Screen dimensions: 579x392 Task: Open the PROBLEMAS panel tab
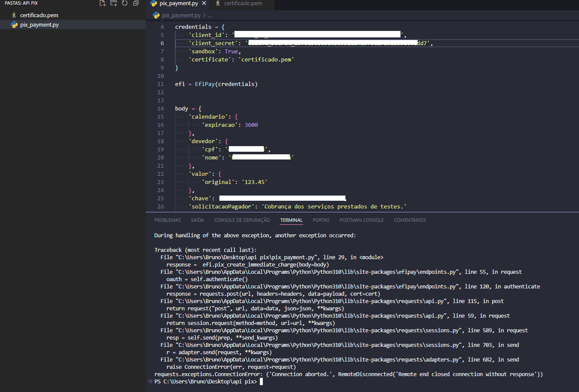tap(167, 220)
